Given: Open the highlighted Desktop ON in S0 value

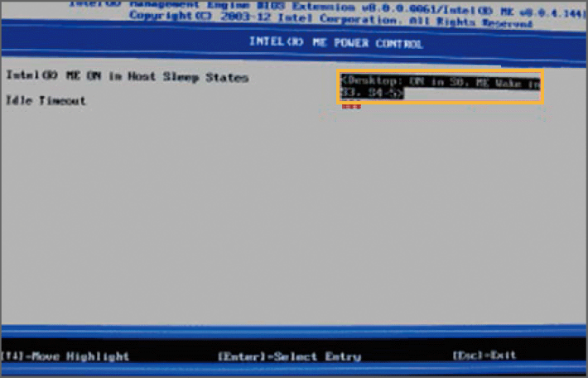Looking at the screenshot, I should 441,86.
